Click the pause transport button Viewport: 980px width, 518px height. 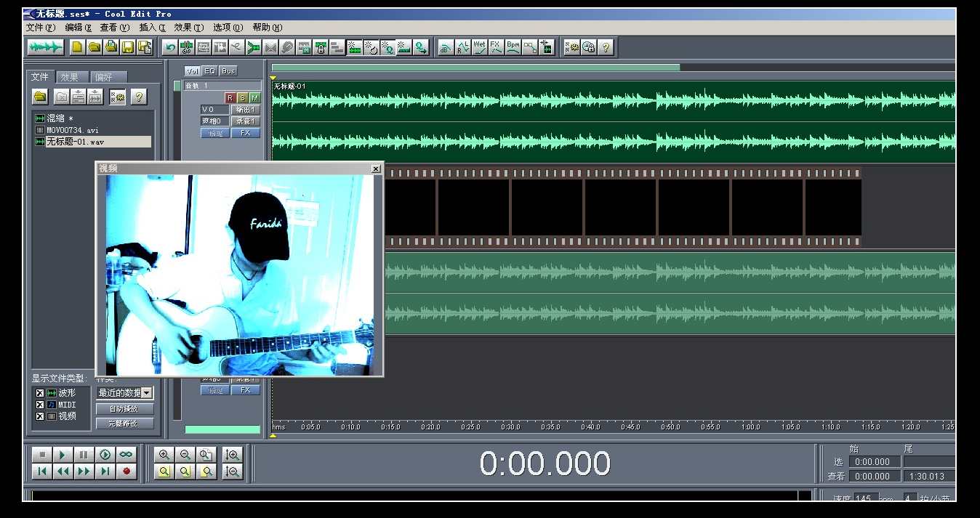pos(84,455)
